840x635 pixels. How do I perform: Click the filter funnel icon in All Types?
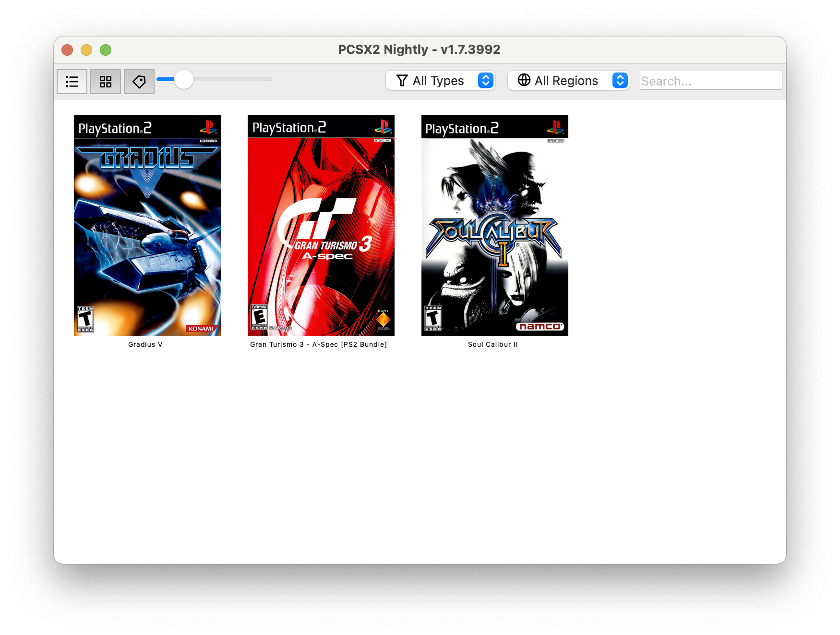401,80
